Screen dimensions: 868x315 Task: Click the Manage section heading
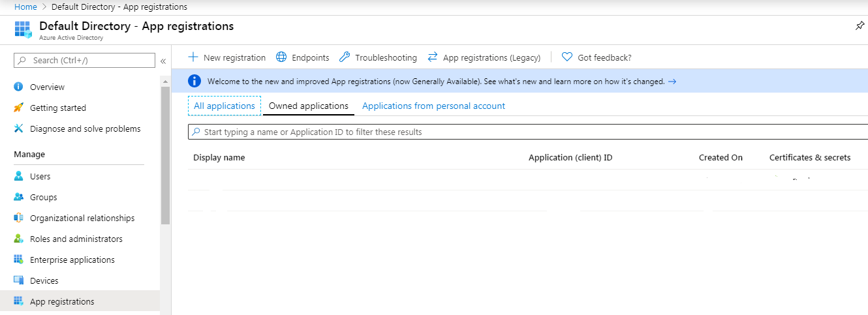tap(29, 154)
